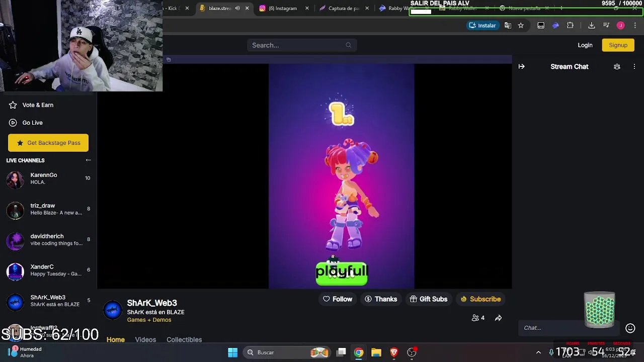Click the small icon above the video
The width and height of the screenshot is (644, 362).
pos(169,60)
